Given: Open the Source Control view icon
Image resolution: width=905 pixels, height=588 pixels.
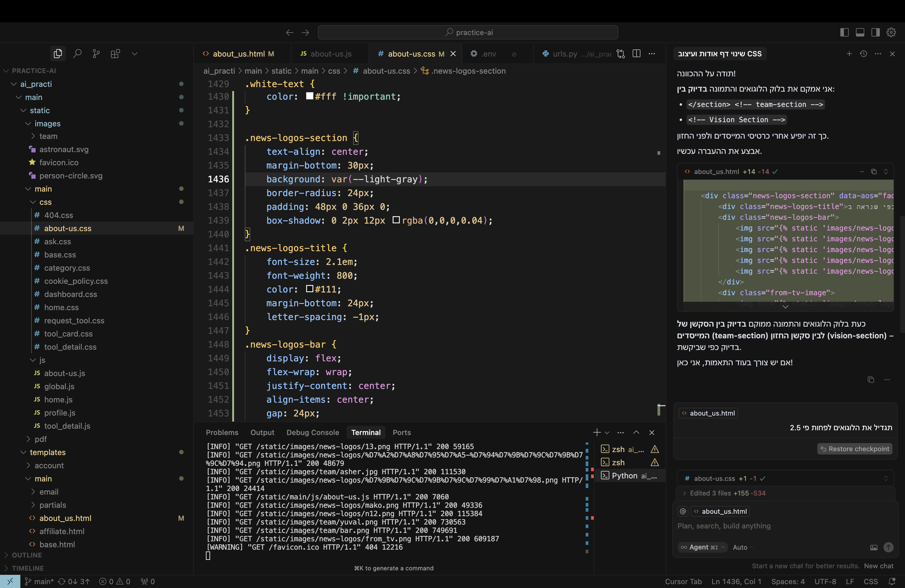Looking at the screenshot, I should 96,54.
